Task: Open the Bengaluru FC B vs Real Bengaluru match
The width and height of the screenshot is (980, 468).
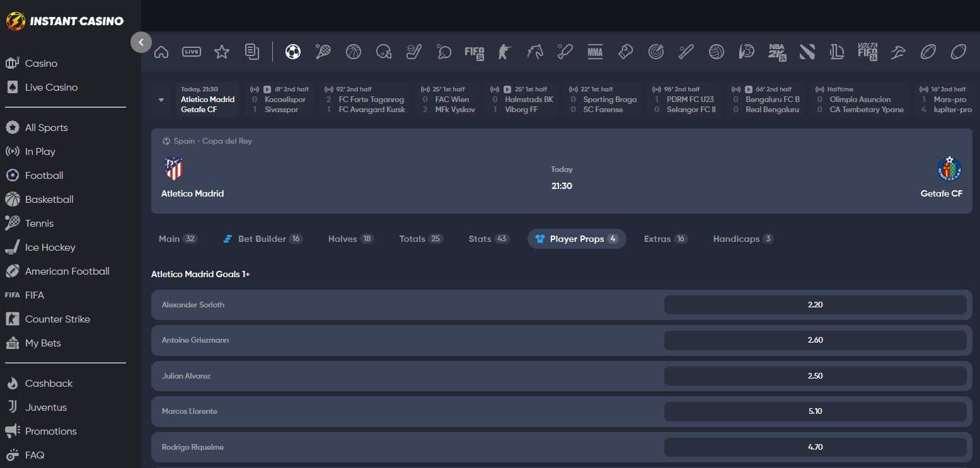Action: point(765,100)
